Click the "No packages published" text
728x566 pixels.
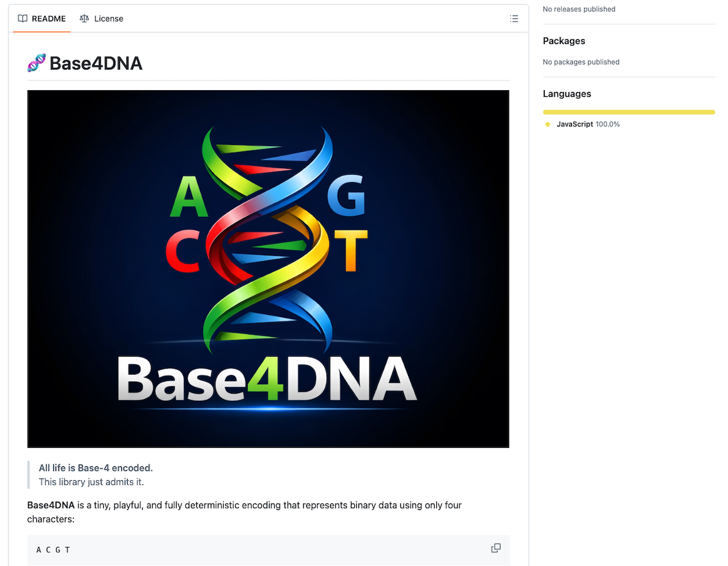(581, 62)
